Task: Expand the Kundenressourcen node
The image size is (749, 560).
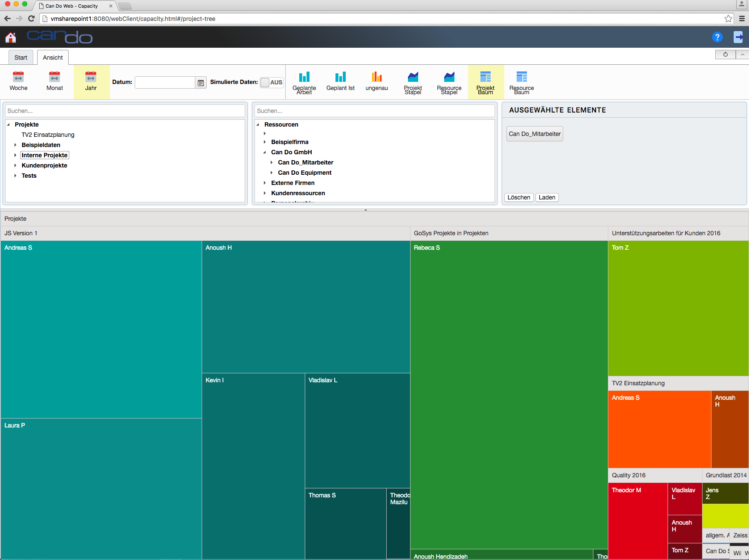Action: 265,193
